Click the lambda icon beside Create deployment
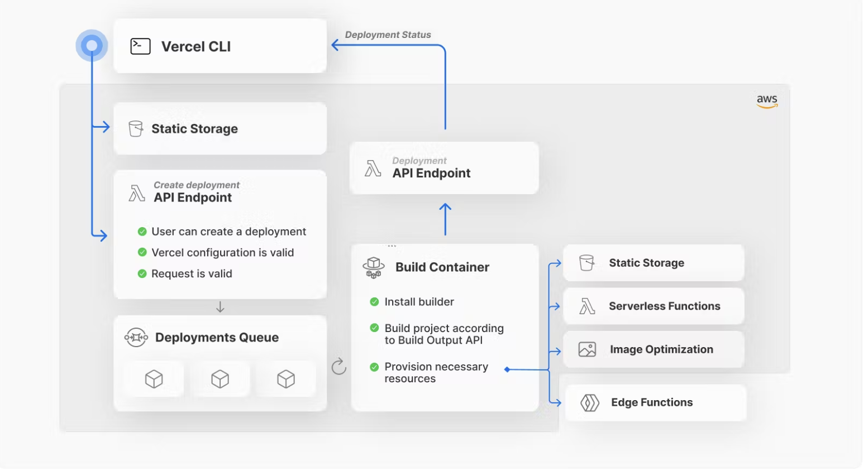Image resolution: width=868 pixels, height=471 pixels. (x=137, y=193)
